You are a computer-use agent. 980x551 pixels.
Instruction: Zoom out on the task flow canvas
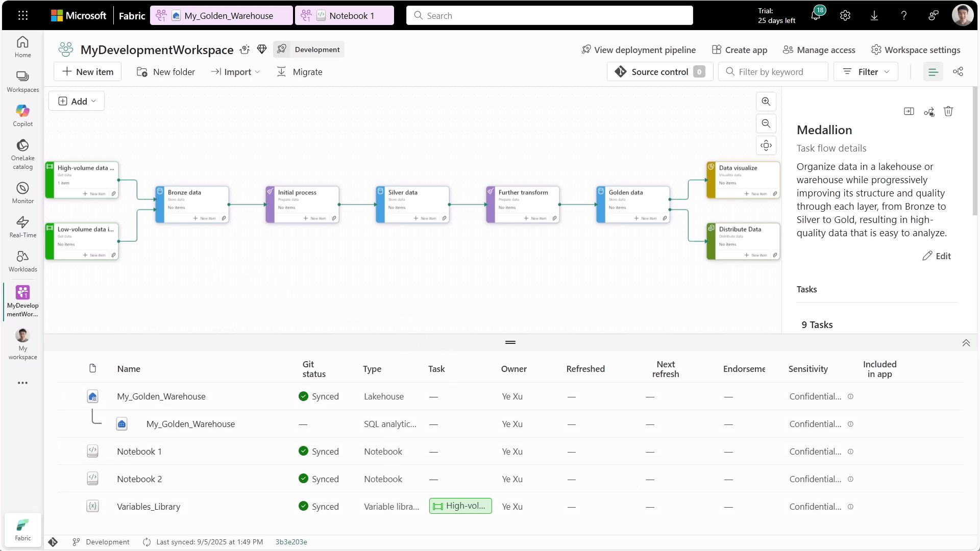pos(766,123)
